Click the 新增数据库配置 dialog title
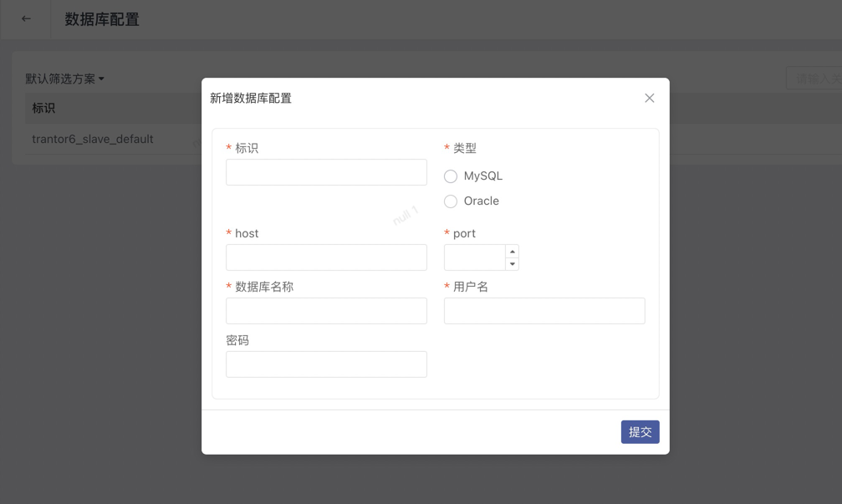The image size is (842, 504). coord(251,99)
